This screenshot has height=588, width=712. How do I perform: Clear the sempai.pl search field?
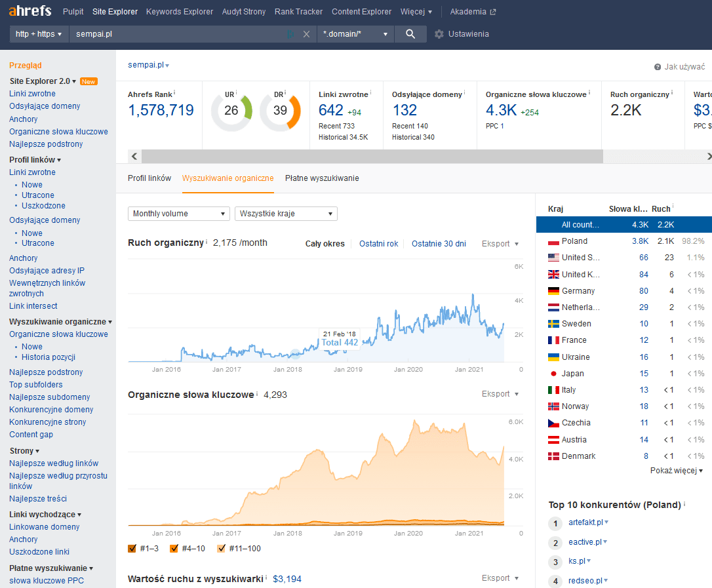coord(307,34)
